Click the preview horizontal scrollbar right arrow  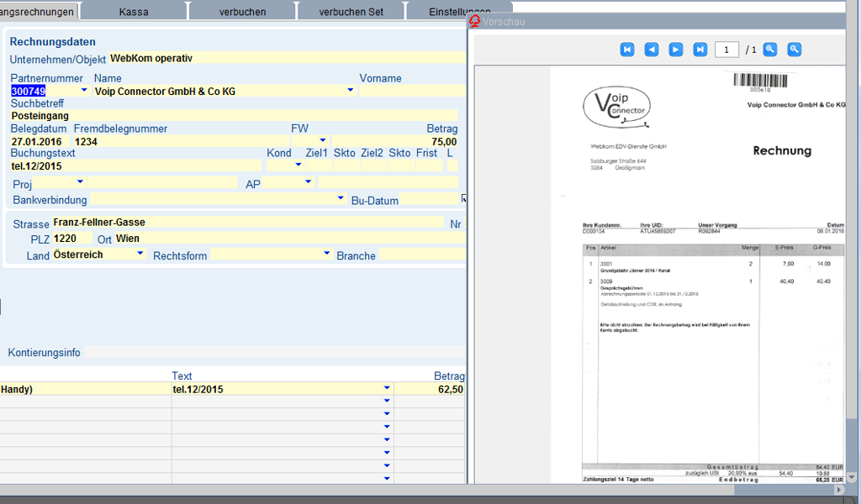[838, 490]
